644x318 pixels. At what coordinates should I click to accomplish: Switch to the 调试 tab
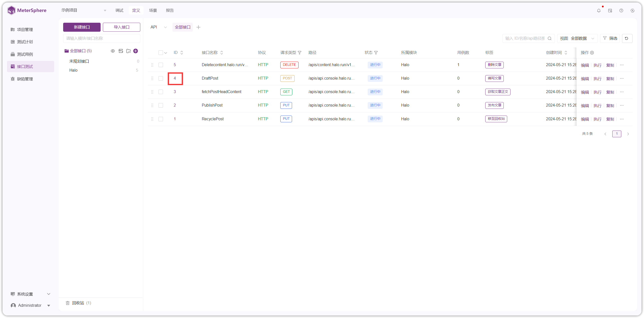[119, 10]
